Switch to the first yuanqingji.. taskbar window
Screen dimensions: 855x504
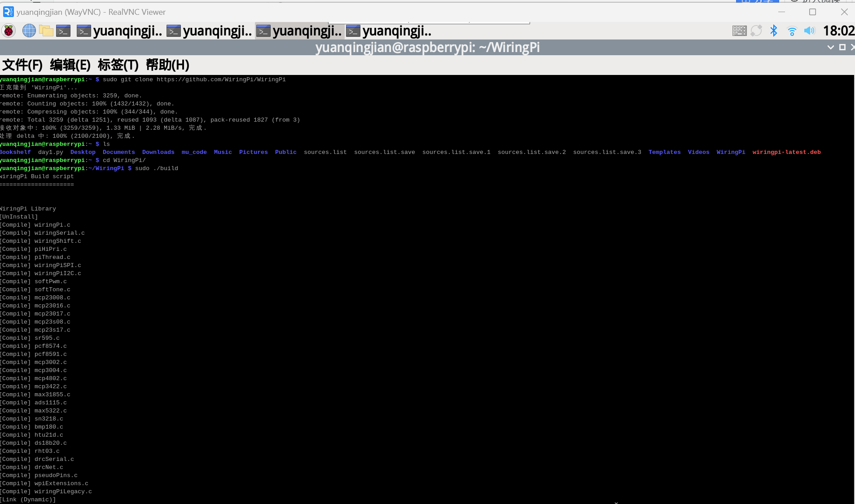119,31
